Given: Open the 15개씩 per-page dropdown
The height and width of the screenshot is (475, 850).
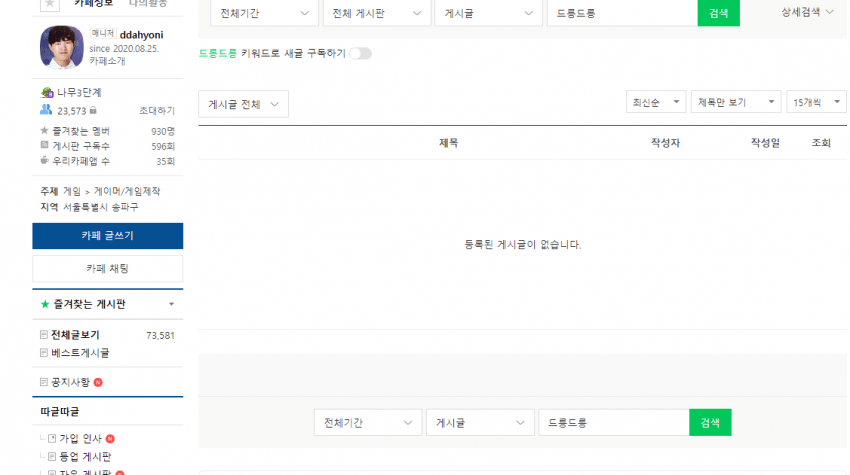Looking at the screenshot, I should click(x=816, y=102).
